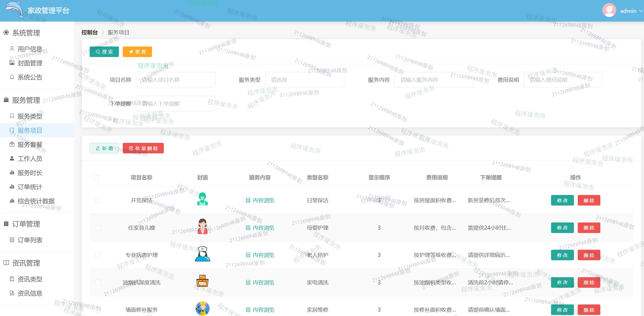Focus the 项目名称 input field
This screenshot has width=644, height=316.
[175, 80]
